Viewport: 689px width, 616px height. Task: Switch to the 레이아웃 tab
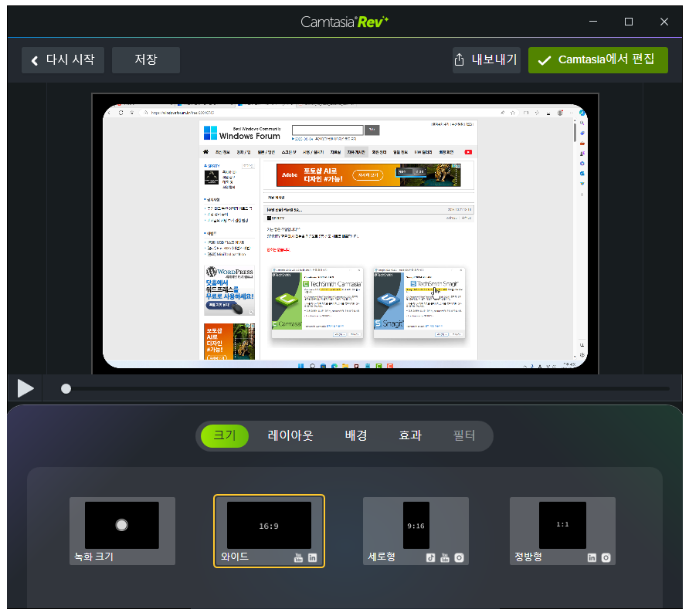point(290,435)
